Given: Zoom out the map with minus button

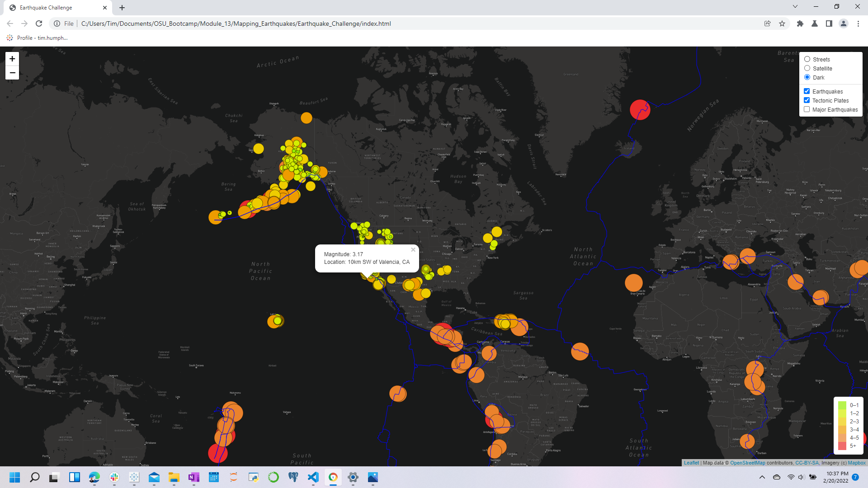Looking at the screenshot, I should pyautogui.click(x=12, y=73).
